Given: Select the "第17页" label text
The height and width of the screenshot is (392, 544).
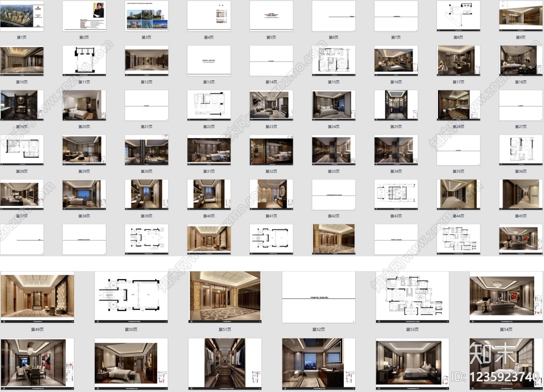Looking at the screenshot, I should click(458, 82).
